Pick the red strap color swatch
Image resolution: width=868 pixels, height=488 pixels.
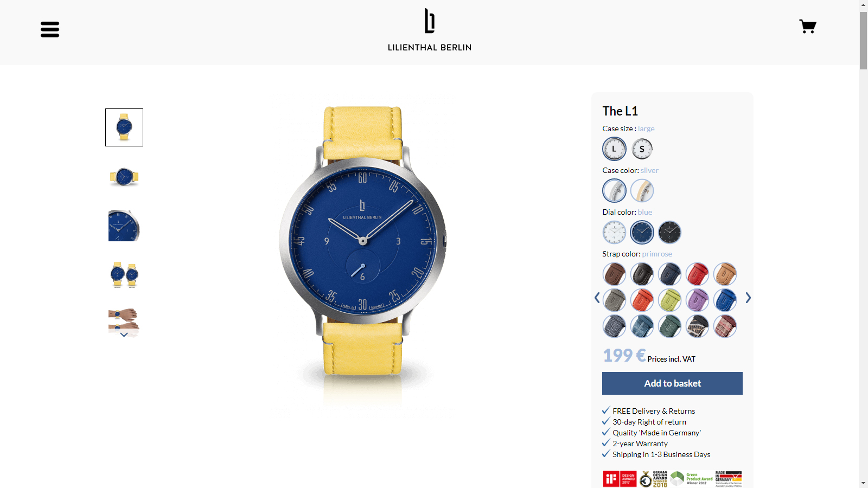[697, 274]
